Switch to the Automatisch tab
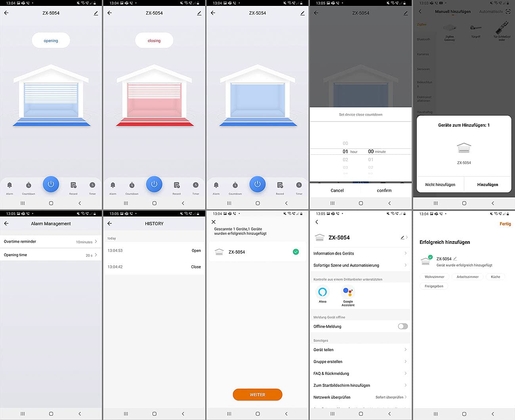This screenshot has height=420, width=515. 491,12
